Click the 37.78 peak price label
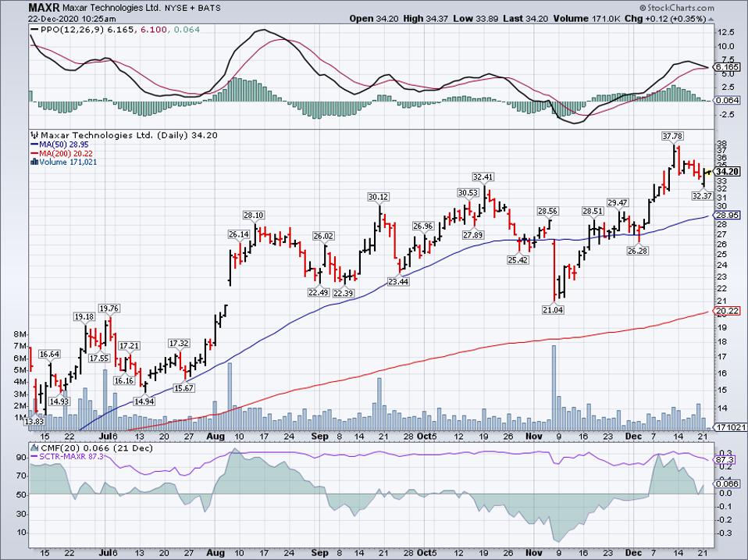The image size is (748, 560). point(672,136)
